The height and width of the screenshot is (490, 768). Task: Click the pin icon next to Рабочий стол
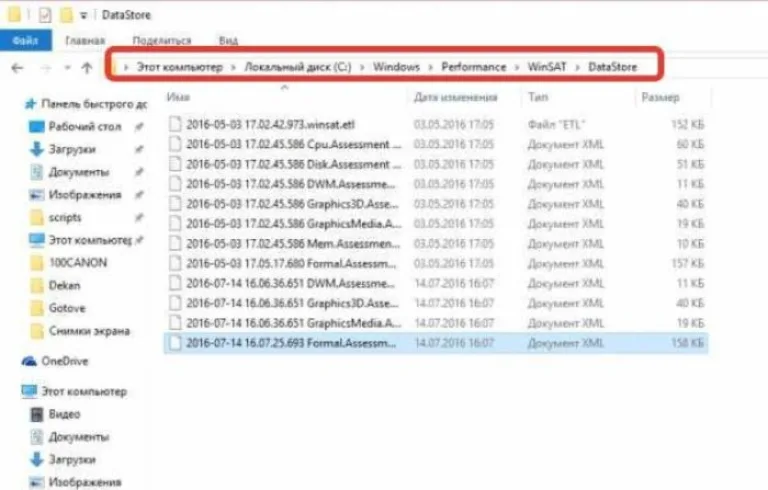tap(140, 127)
